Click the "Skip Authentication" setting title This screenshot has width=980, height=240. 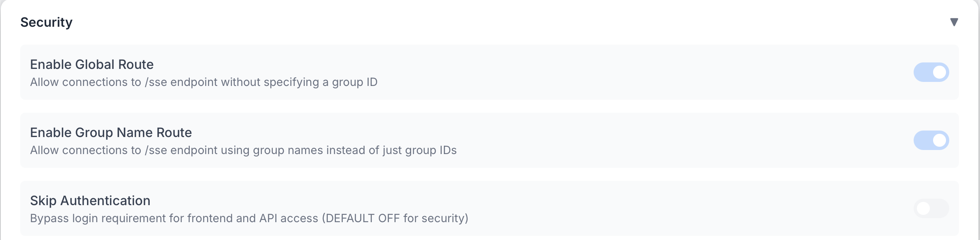[90, 201]
